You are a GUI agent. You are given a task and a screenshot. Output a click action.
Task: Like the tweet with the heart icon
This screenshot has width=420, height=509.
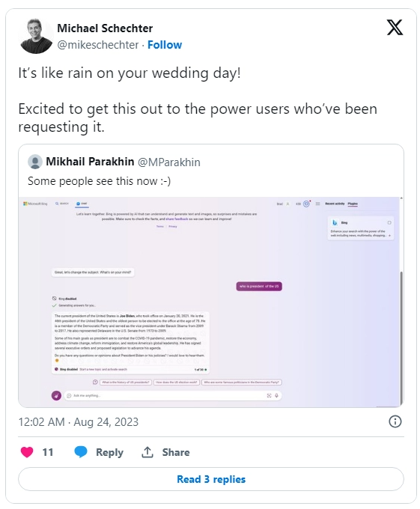click(27, 452)
